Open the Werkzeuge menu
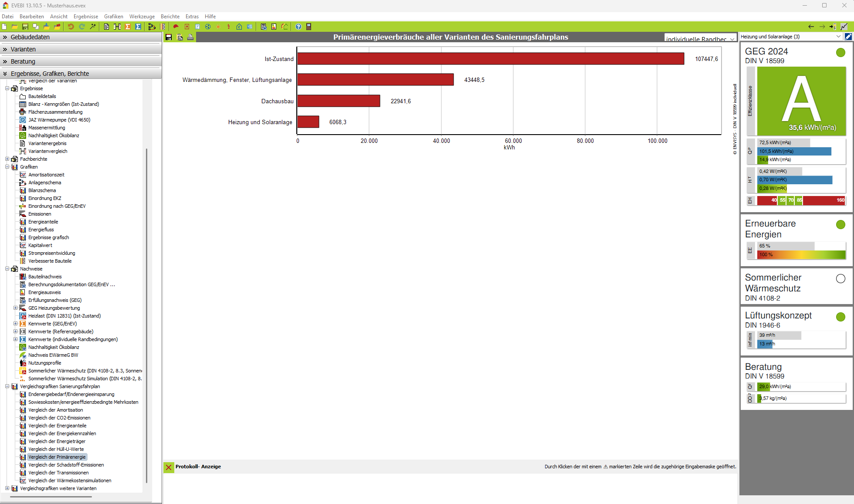Screen dimensions: 854x504 pos(142,17)
